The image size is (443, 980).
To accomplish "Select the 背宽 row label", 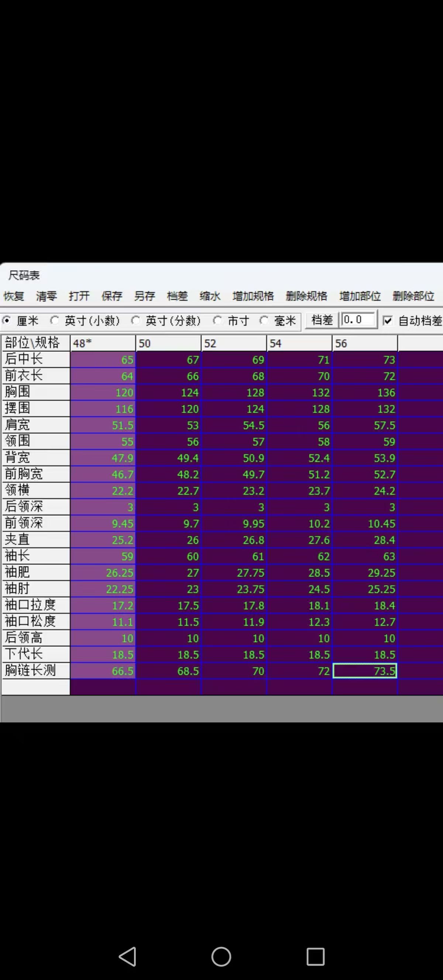I will [36, 457].
